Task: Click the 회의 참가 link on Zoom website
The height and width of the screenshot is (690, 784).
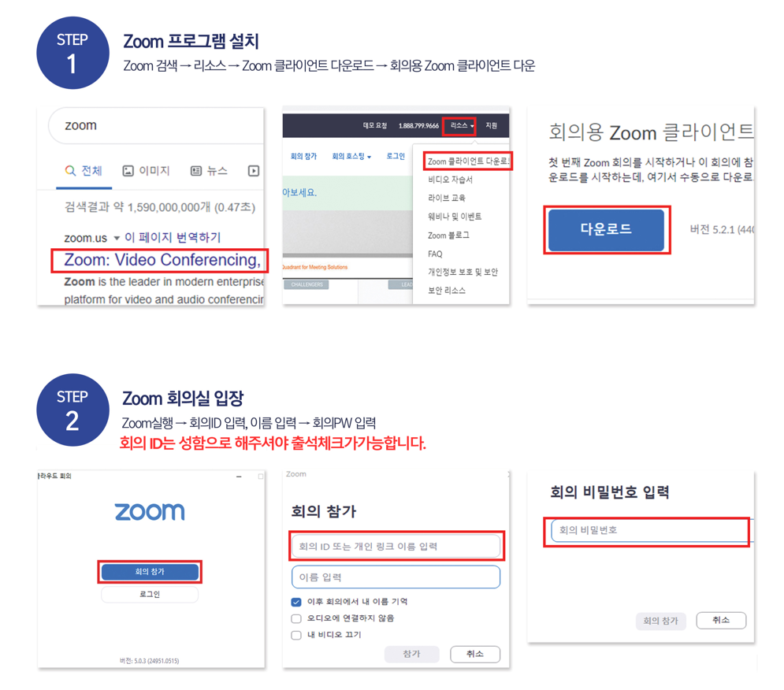Action: 303,156
